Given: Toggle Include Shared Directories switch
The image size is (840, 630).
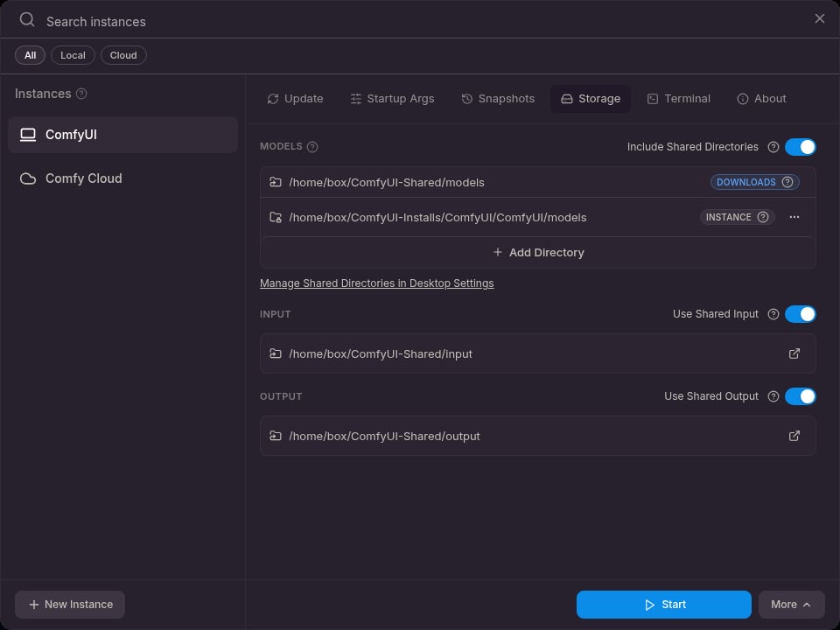Looking at the screenshot, I should coord(801,147).
